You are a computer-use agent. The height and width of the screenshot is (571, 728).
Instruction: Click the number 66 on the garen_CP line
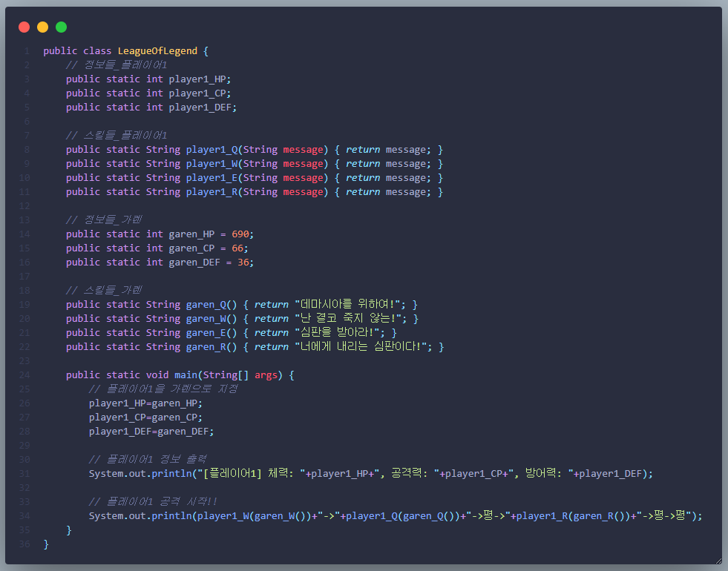[237, 248]
